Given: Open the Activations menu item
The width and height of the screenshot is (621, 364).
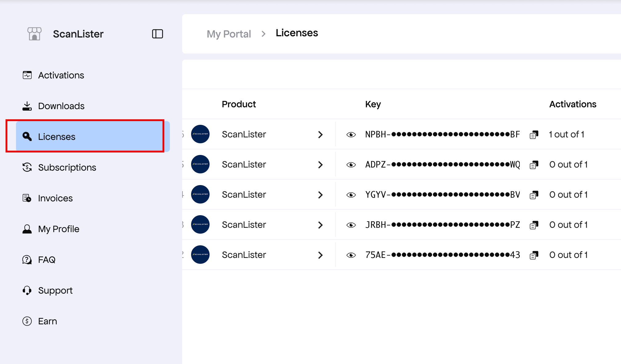Looking at the screenshot, I should pos(93,75).
